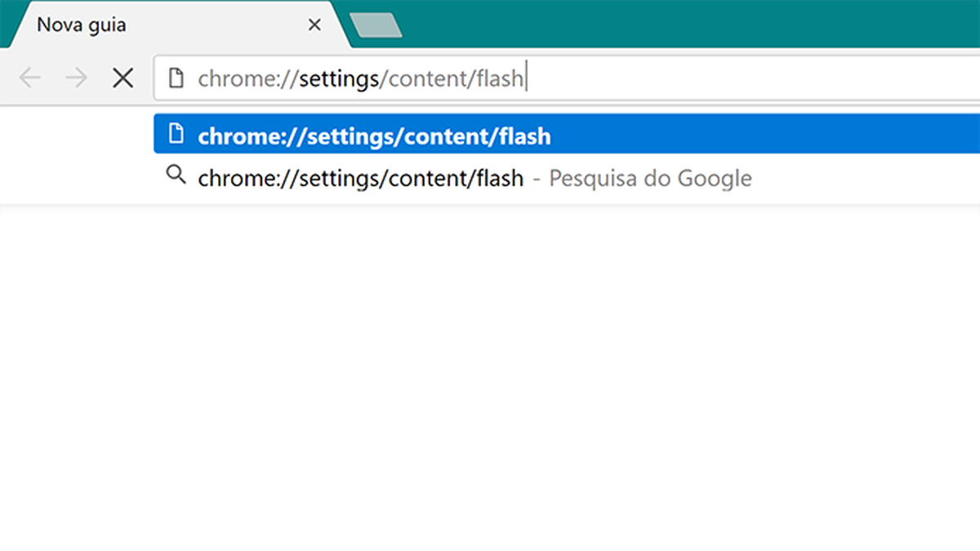The height and width of the screenshot is (551, 980).
Task: Click the empty blue area of the highlighted suggestion
Action: pos(764,135)
